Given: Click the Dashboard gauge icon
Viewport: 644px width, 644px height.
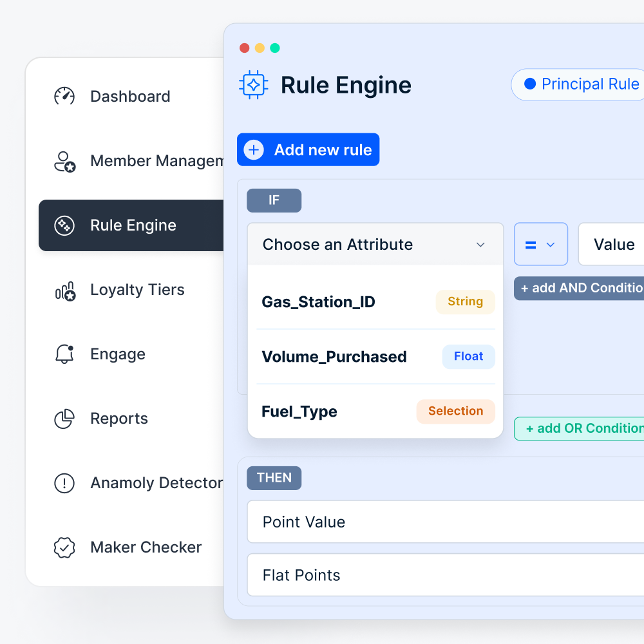Looking at the screenshot, I should (64, 97).
